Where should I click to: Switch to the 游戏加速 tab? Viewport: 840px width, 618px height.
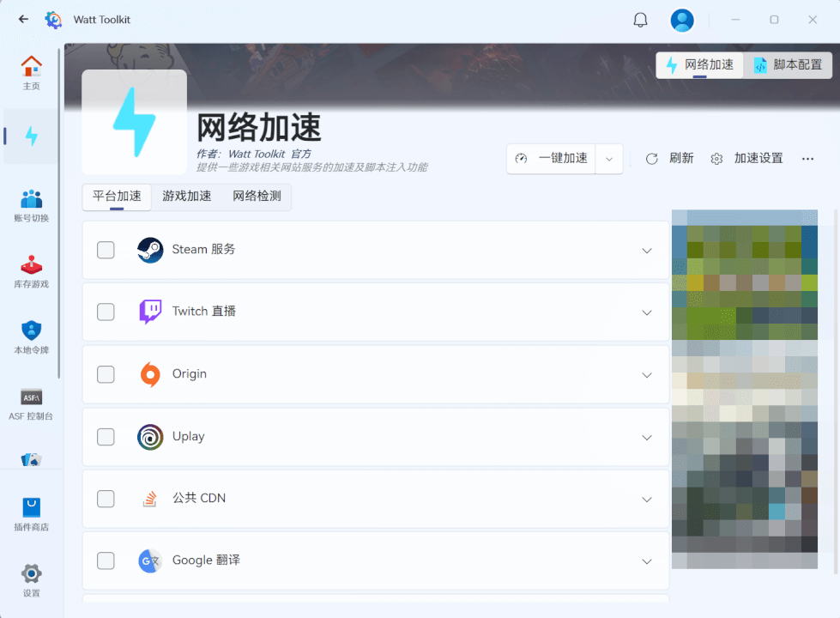click(187, 197)
